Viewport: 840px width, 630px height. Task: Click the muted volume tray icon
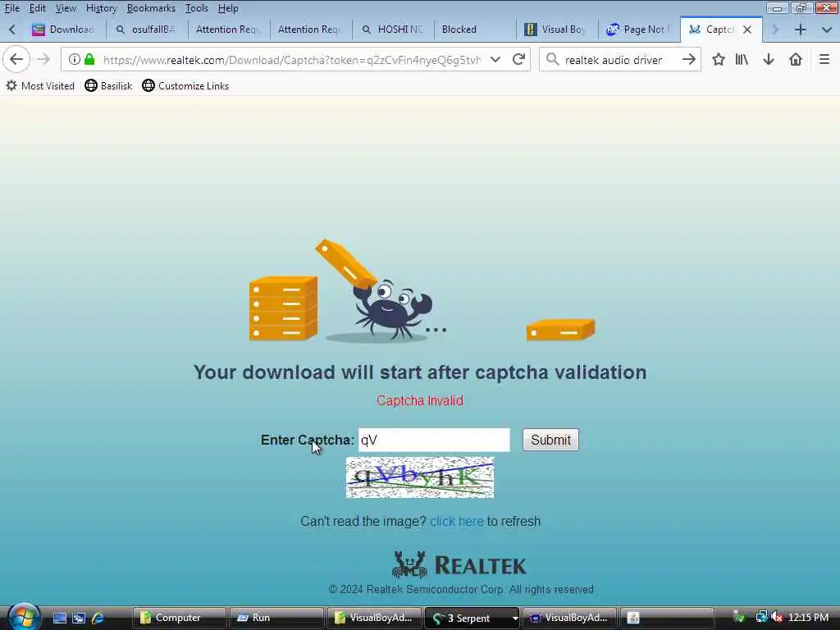click(778, 618)
